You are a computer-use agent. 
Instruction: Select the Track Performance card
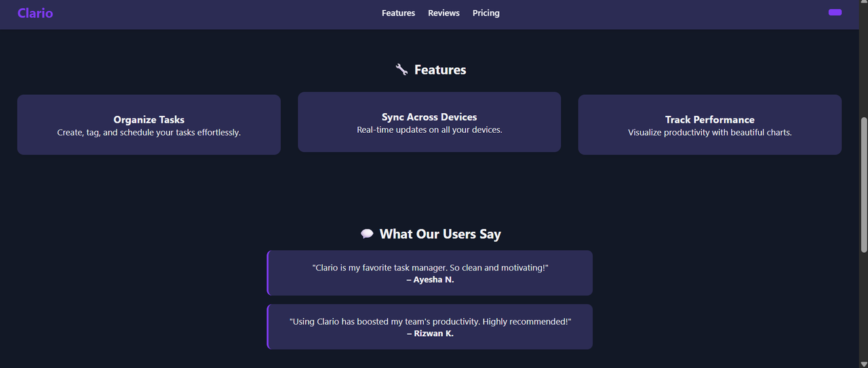(710, 125)
